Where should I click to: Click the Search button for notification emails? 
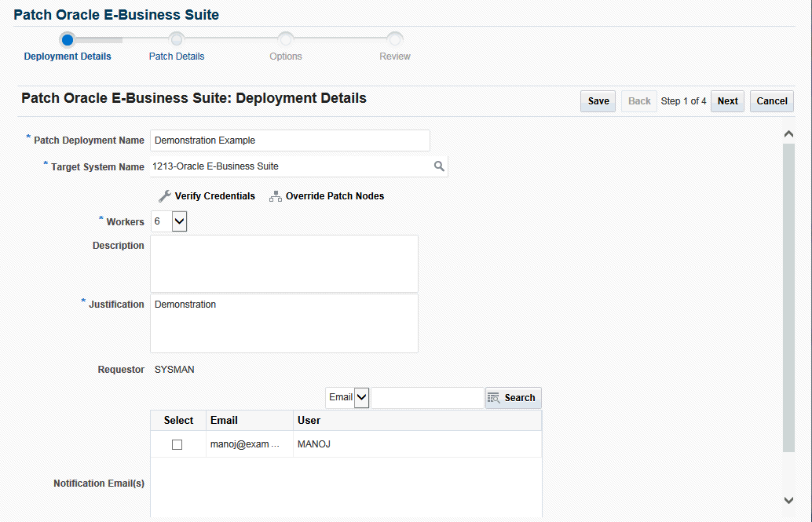pos(514,398)
